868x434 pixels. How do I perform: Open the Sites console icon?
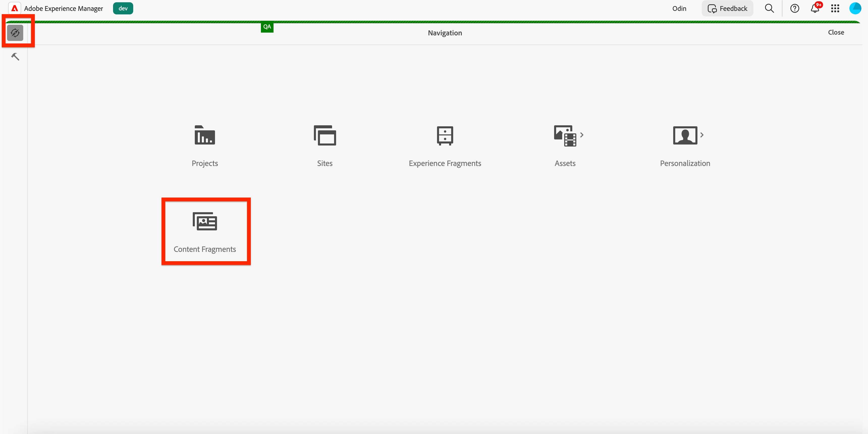click(x=324, y=136)
